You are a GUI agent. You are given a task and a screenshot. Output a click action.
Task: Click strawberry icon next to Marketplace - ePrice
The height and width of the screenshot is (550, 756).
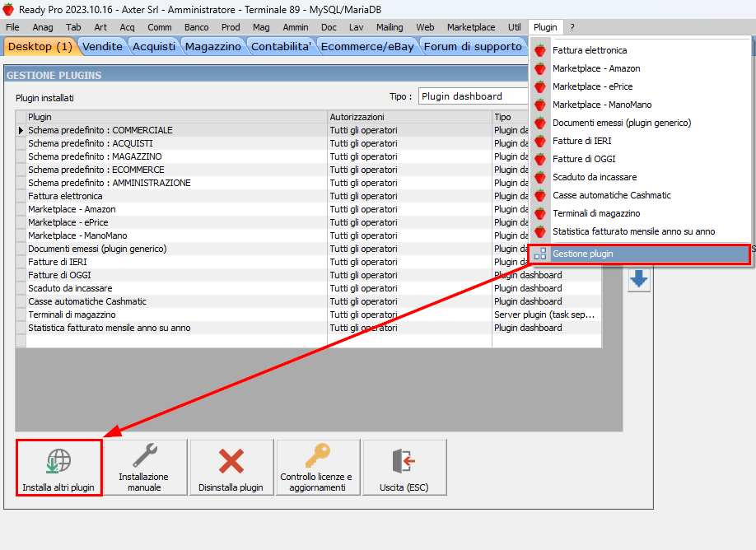click(x=540, y=86)
